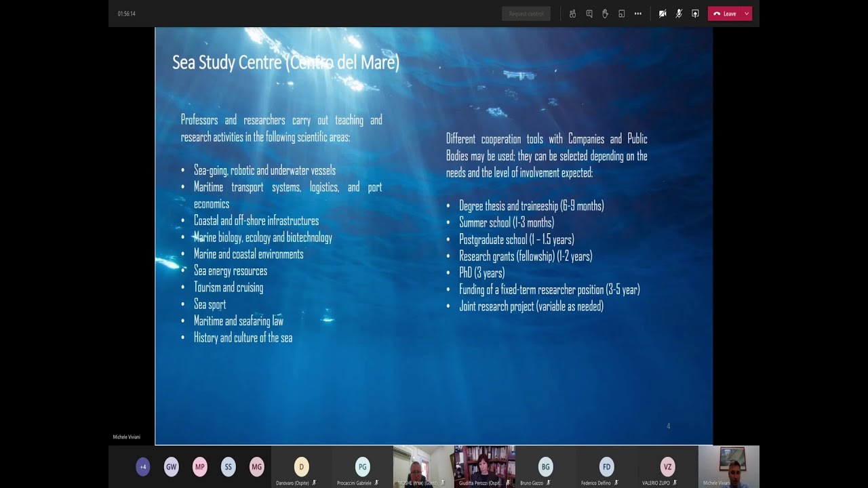Click the 'Sea sport' bullet
The image size is (868, 488).
(x=210, y=304)
